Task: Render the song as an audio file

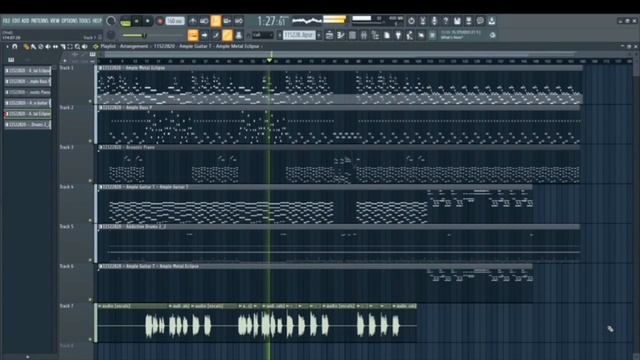Action: (469, 21)
